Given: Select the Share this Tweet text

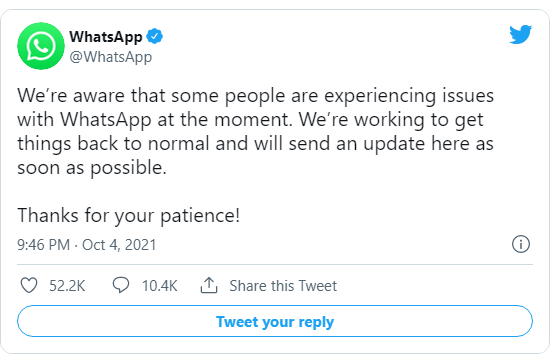Looking at the screenshot, I should [283, 286].
